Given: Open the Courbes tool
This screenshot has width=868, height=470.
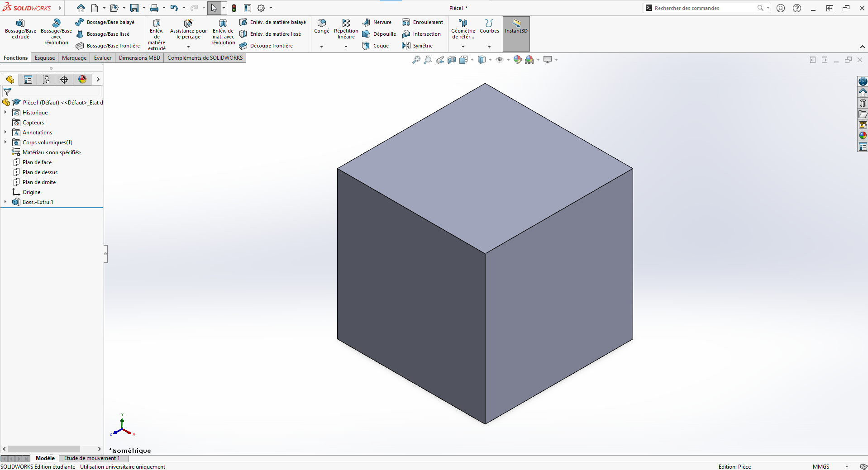Looking at the screenshot, I should coord(489,26).
